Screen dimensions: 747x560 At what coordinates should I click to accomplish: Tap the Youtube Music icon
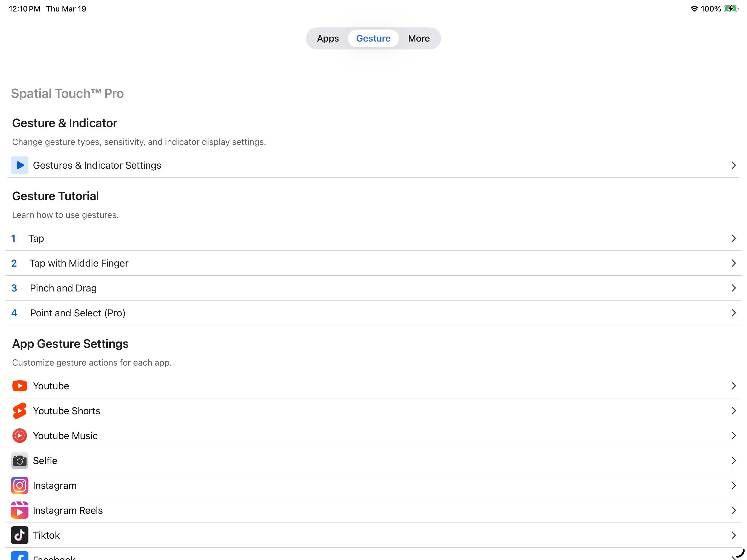(20, 436)
